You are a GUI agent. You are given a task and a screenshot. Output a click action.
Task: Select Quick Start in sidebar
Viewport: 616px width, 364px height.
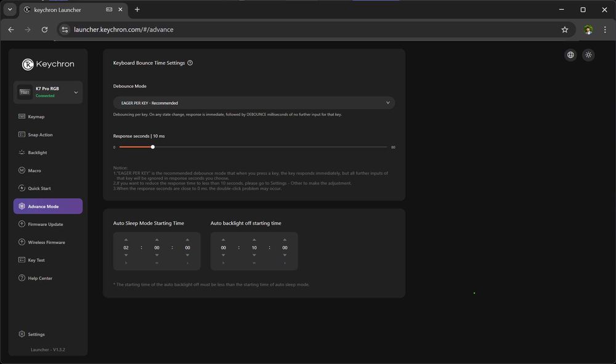(x=48, y=188)
